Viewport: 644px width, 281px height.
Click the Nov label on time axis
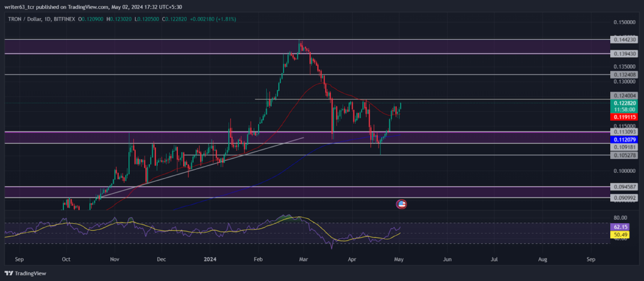(114, 260)
